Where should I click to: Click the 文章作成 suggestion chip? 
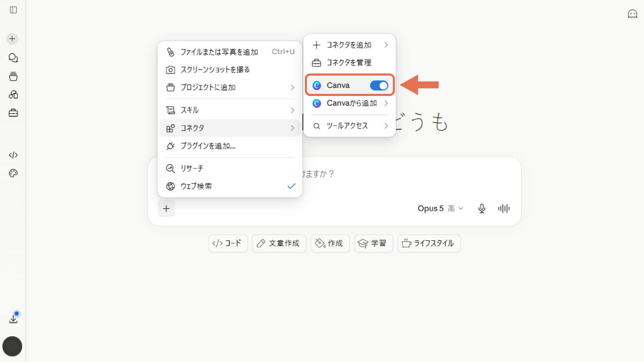[x=279, y=243]
